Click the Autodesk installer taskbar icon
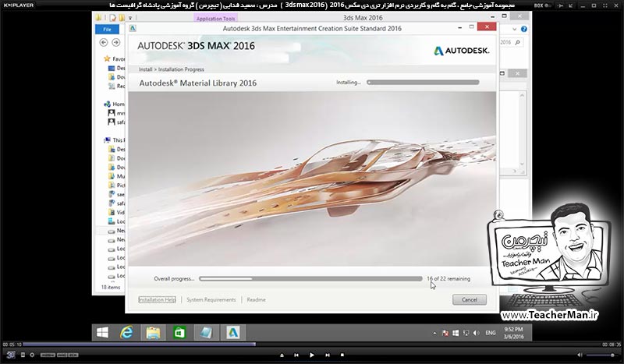624x364 pixels. (x=232, y=333)
